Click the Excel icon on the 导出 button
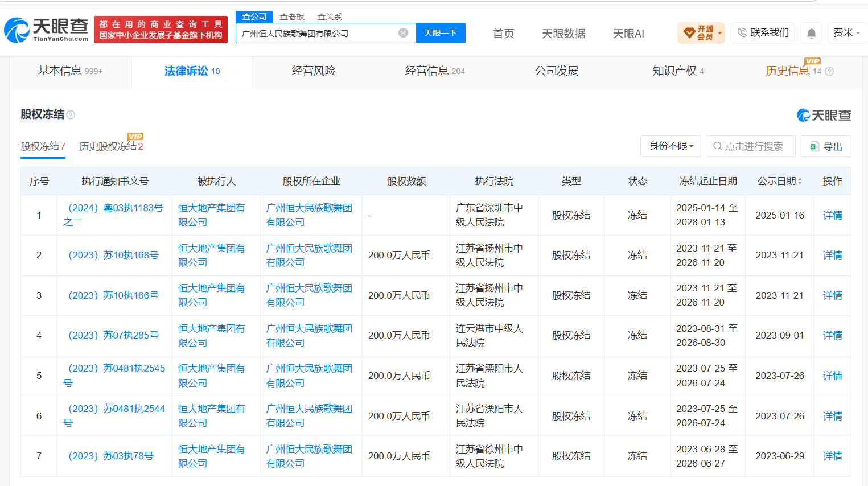Image resolution: width=868 pixels, height=486 pixels. click(x=814, y=146)
